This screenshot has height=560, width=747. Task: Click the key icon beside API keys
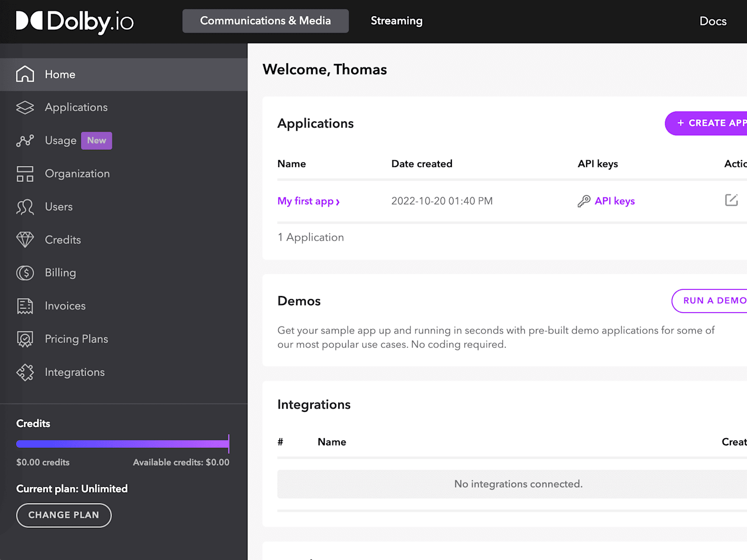click(584, 201)
